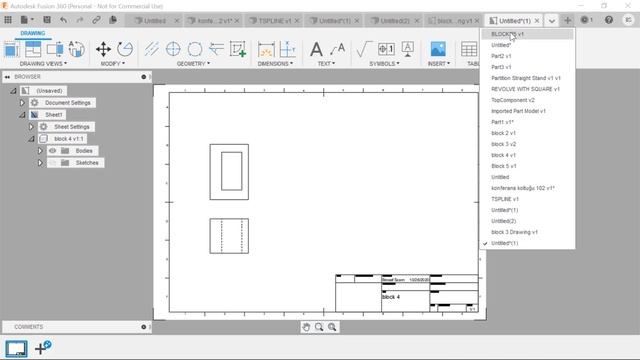Select the Surface Texture symbol tool

pos(363,49)
